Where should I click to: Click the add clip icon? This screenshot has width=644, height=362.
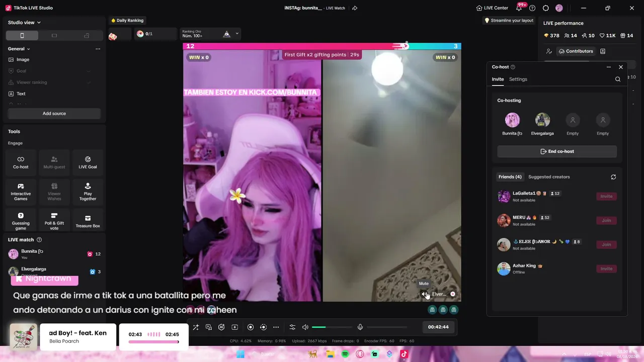point(234,327)
